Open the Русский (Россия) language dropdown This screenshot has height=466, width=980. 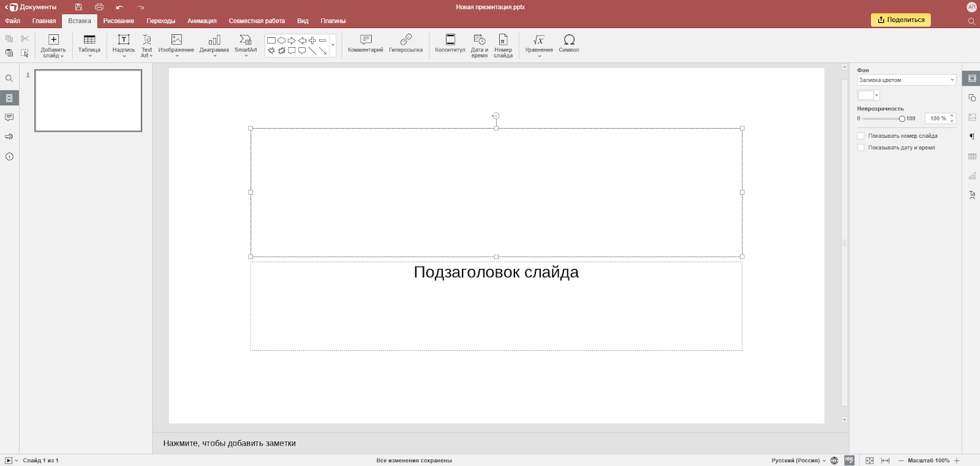pos(799,460)
